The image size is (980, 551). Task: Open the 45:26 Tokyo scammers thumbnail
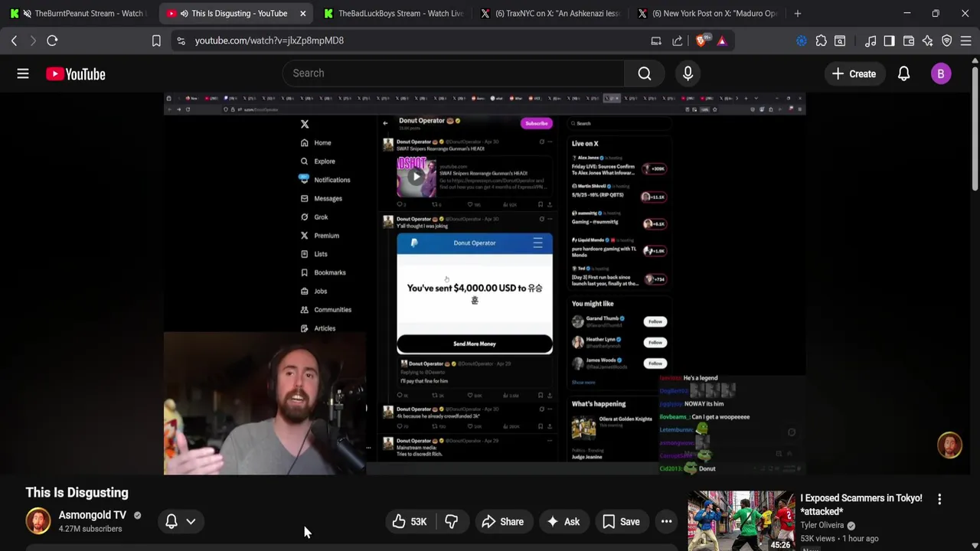[x=741, y=521]
